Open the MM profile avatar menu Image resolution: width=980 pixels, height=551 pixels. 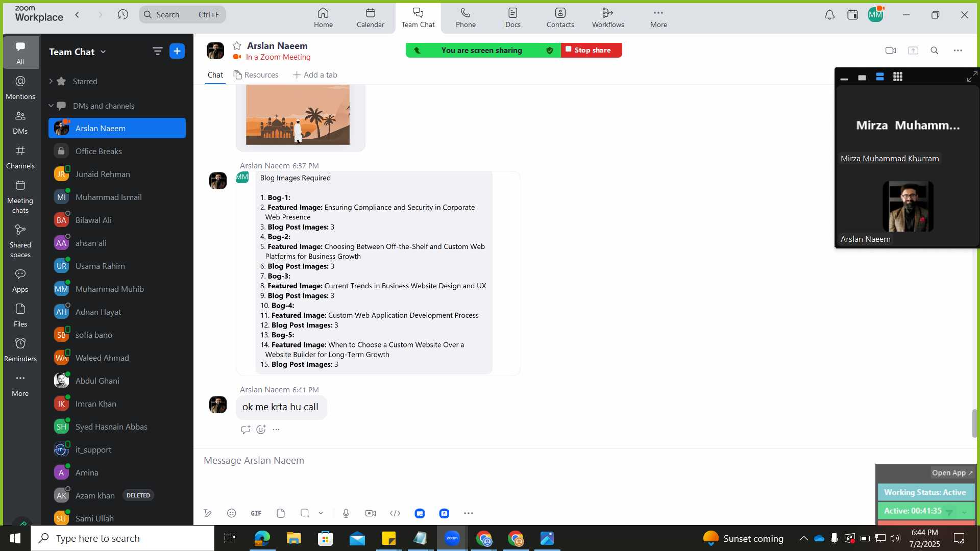tap(875, 15)
